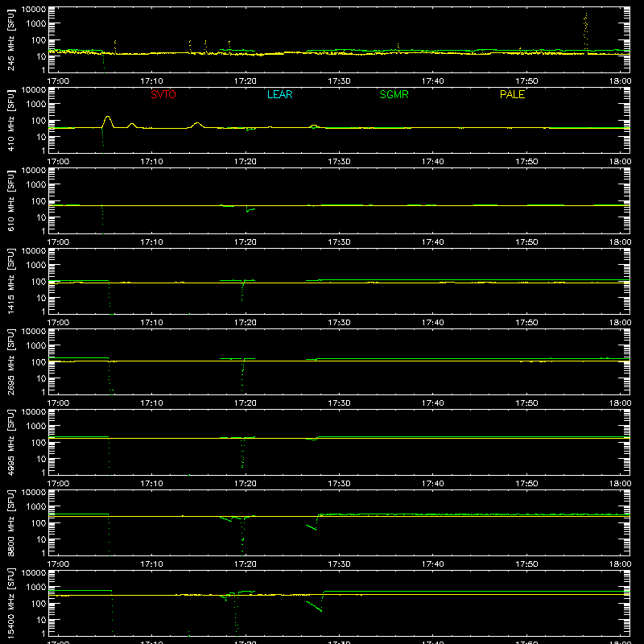Select the 15400 MHz [SFU] axis label
The image size is (644, 644).
tap(10, 603)
